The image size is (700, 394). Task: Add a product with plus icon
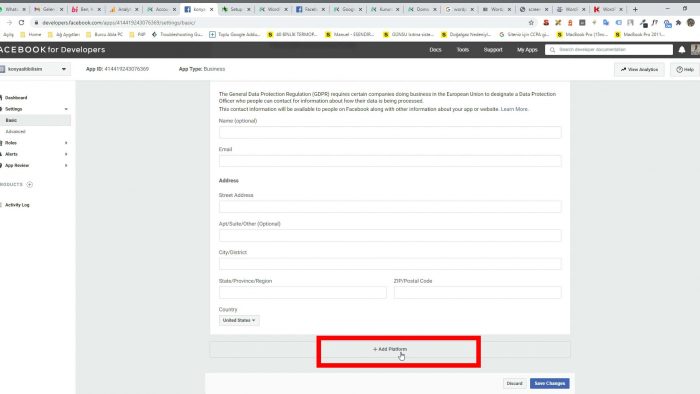pyautogui.click(x=29, y=184)
